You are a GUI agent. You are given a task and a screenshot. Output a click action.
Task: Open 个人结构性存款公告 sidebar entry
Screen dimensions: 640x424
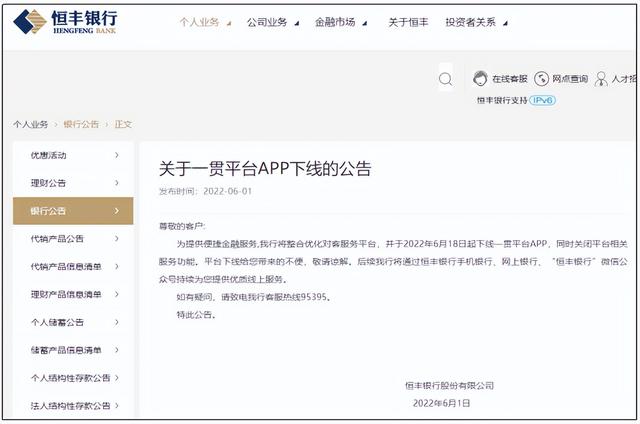tap(73, 378)
